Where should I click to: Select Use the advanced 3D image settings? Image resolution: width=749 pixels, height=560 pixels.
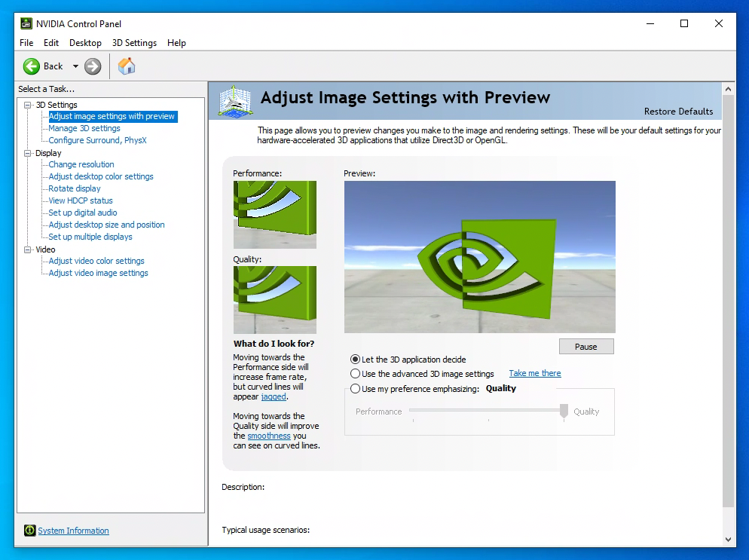[355, 374]
